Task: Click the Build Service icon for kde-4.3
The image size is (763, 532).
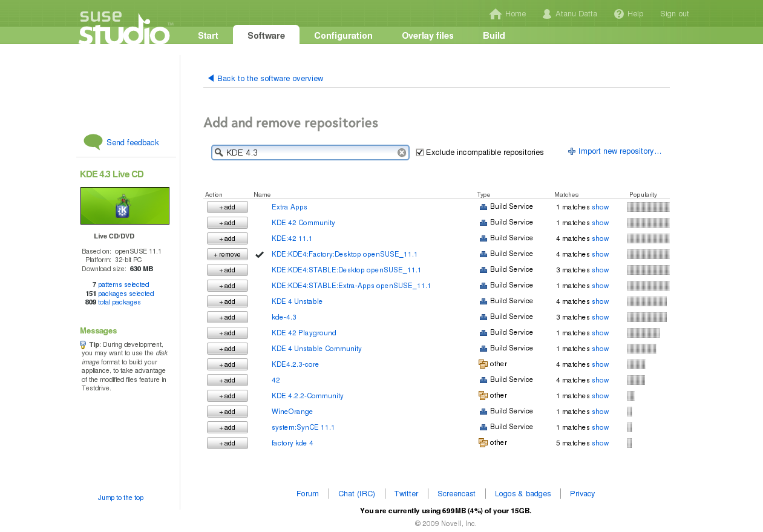Action: [483, 317]
